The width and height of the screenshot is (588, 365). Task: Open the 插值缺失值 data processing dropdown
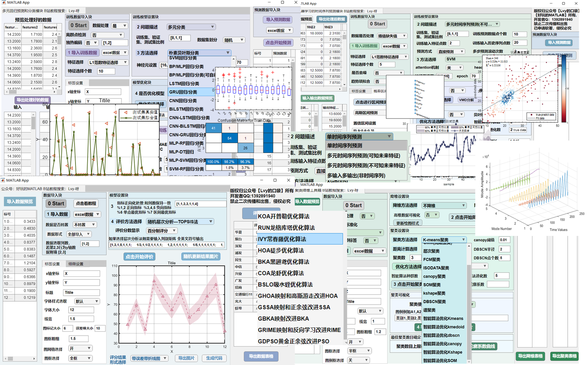tap(392, 36)
